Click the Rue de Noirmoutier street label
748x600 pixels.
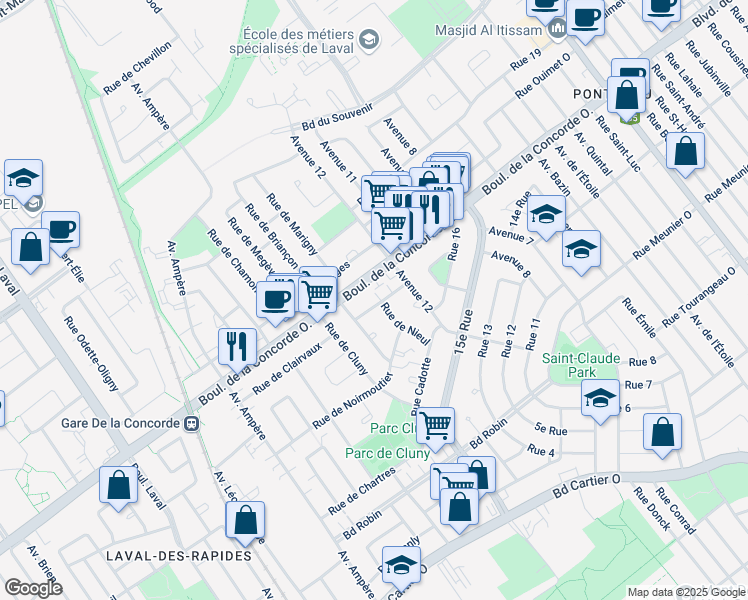point(353,401)
